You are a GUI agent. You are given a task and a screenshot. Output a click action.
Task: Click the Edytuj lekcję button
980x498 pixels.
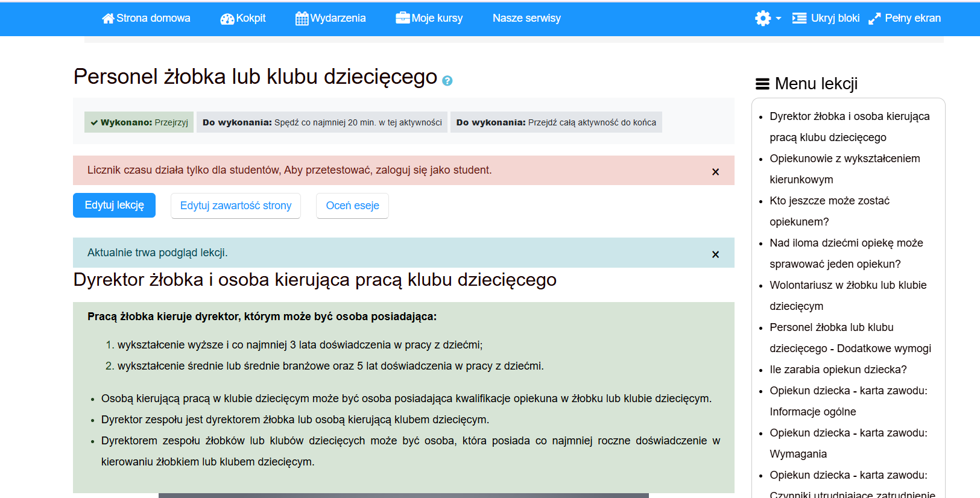[x=114, y=205]
